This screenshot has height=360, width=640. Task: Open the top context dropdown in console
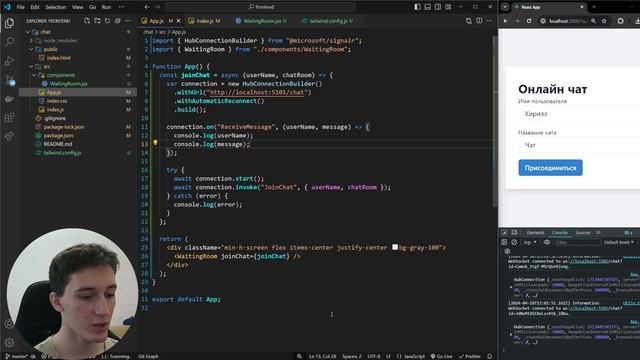[x=530, y=242]
